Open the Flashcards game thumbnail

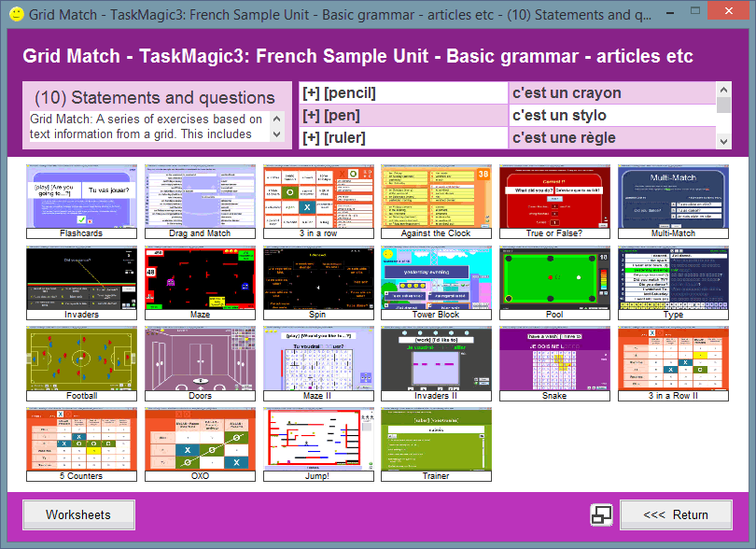(81, 201)
